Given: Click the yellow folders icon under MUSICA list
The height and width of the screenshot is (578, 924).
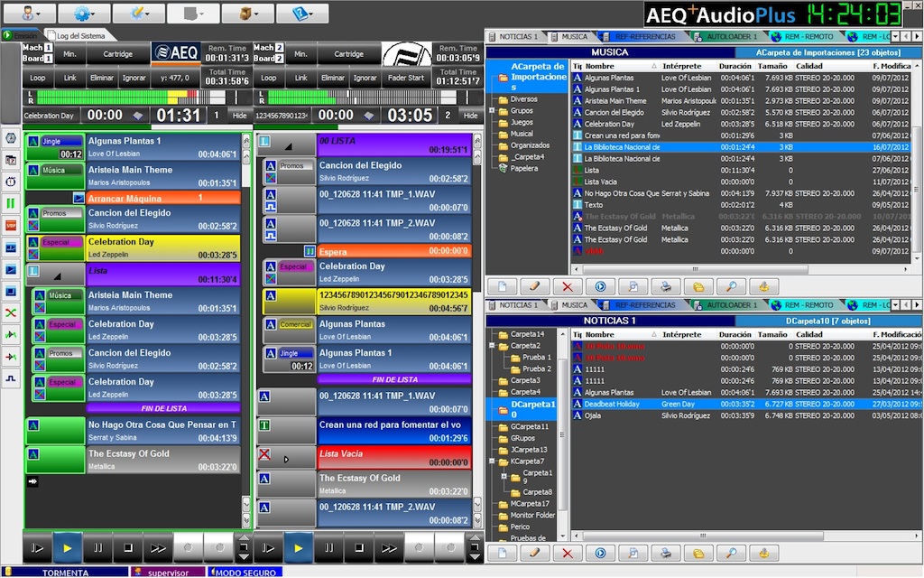Looking at the screenshot, I should click(x=698, y=286).
